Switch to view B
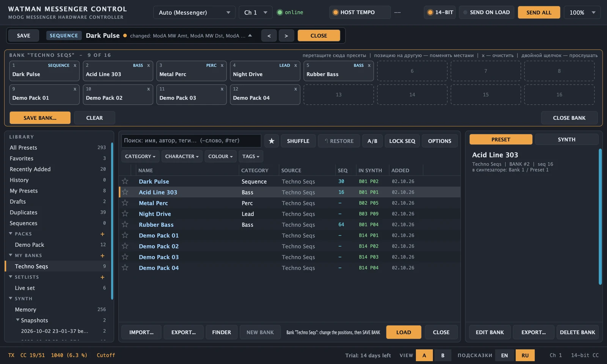The height and width of the screenshot is (364, 607). click(442, 355)
